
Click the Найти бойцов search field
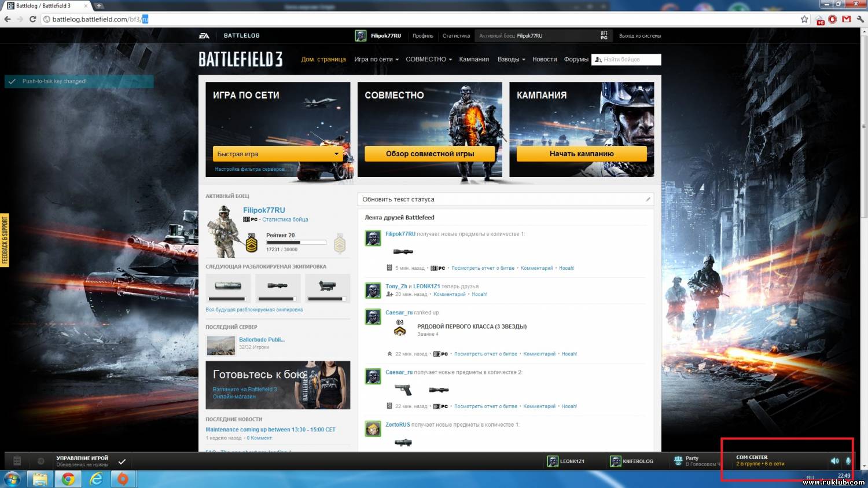[x=626, y=60]
